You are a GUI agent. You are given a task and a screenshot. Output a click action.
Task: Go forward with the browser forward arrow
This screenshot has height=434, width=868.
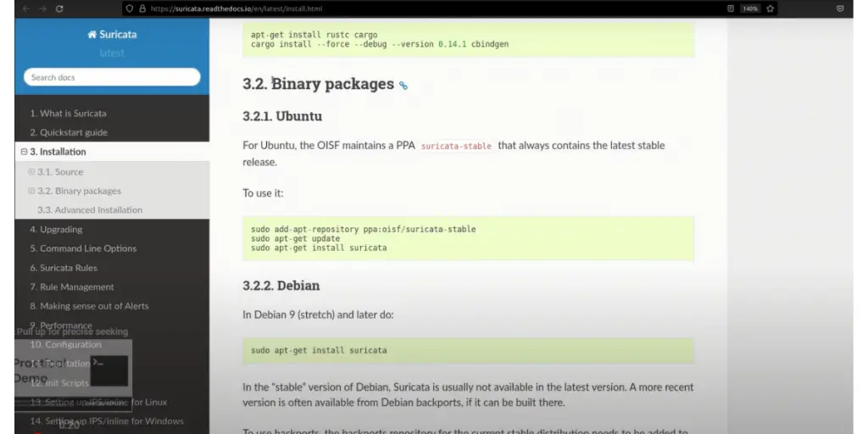coord(42,8)
